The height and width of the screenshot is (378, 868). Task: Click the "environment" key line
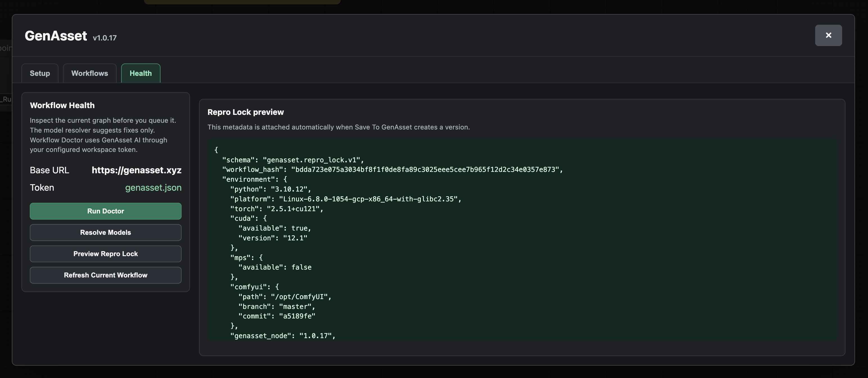tap(255, 179)
